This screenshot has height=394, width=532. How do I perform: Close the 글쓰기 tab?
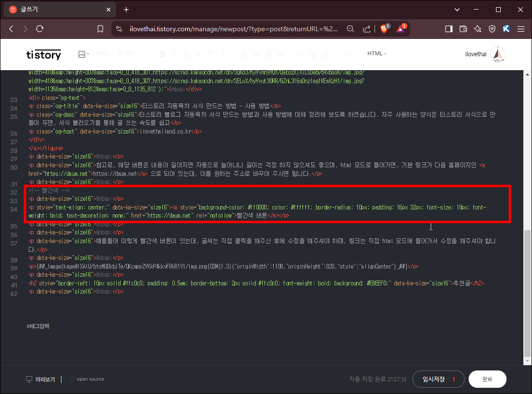click(109, 10)
